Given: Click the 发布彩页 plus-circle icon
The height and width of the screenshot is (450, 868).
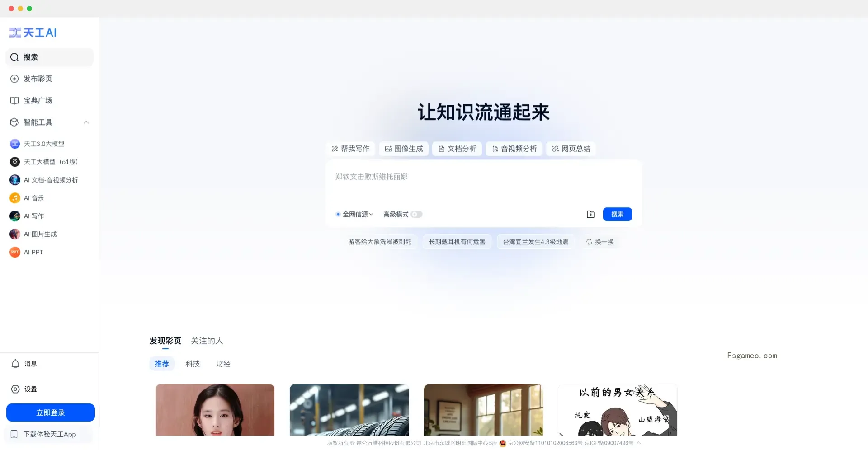Looking at the screenshot, I should pos(14,79).
